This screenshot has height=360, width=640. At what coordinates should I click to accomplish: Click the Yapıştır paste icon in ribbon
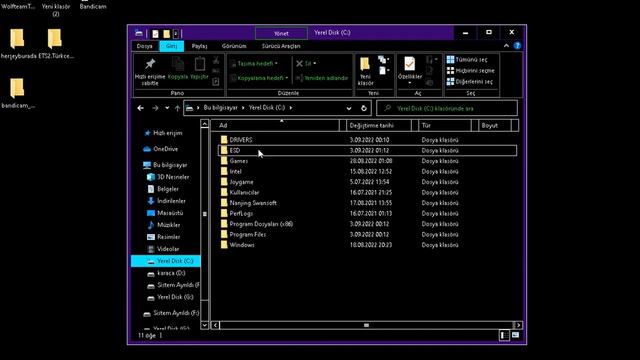200,64
